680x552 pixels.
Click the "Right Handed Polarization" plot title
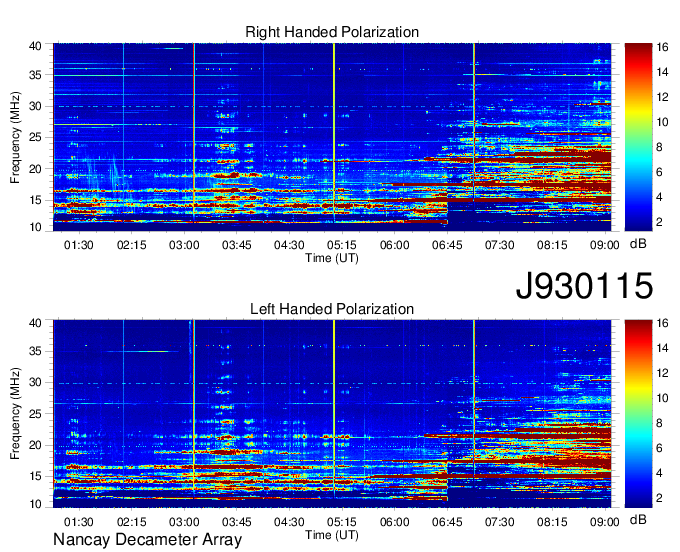point(332,32)
